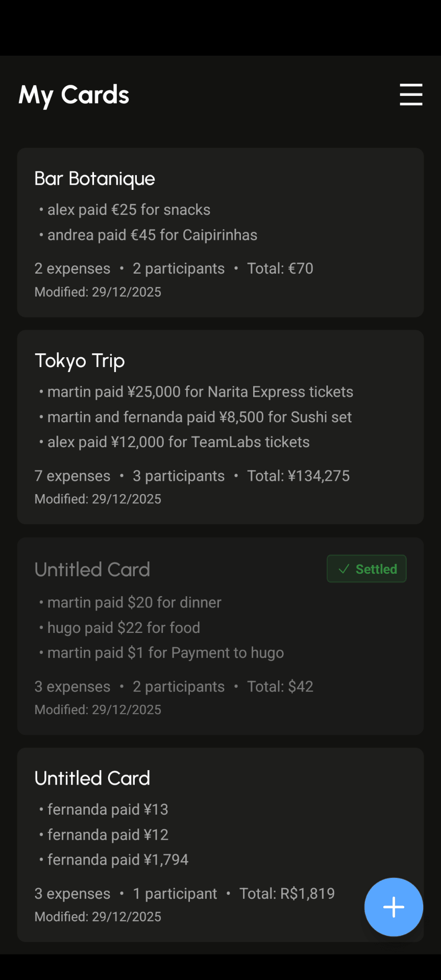Click the Total: R$1,819 summary text
The height and width of the screenshot is (980, 441).
(287, 894)
